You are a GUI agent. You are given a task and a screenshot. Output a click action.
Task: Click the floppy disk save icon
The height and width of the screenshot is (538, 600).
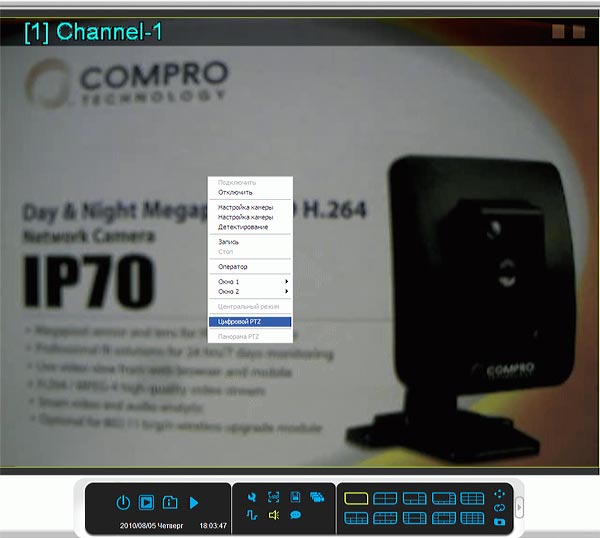coord(295,497)
